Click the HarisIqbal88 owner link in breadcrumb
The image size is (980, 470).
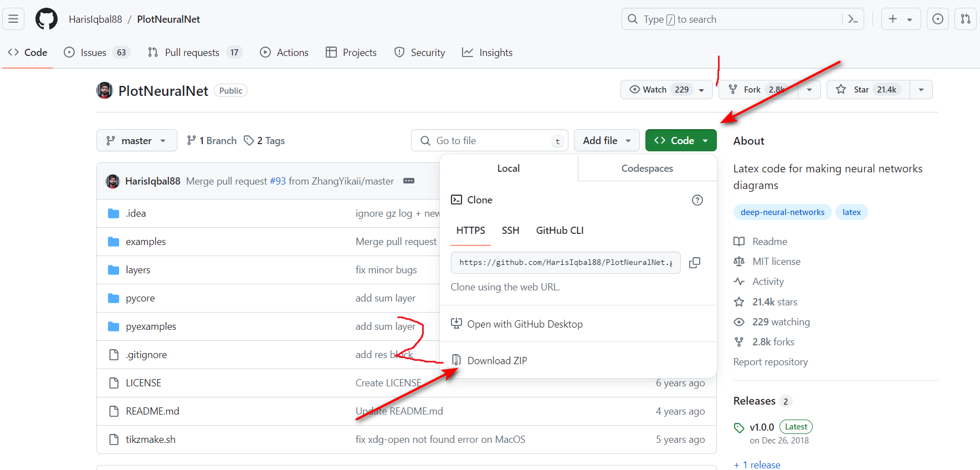tap(95, 19)
